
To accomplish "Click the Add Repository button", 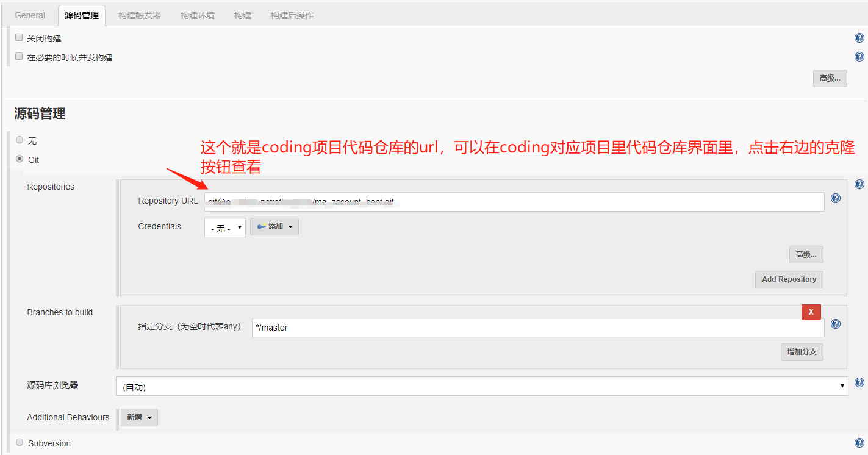I will click(789, 279).
